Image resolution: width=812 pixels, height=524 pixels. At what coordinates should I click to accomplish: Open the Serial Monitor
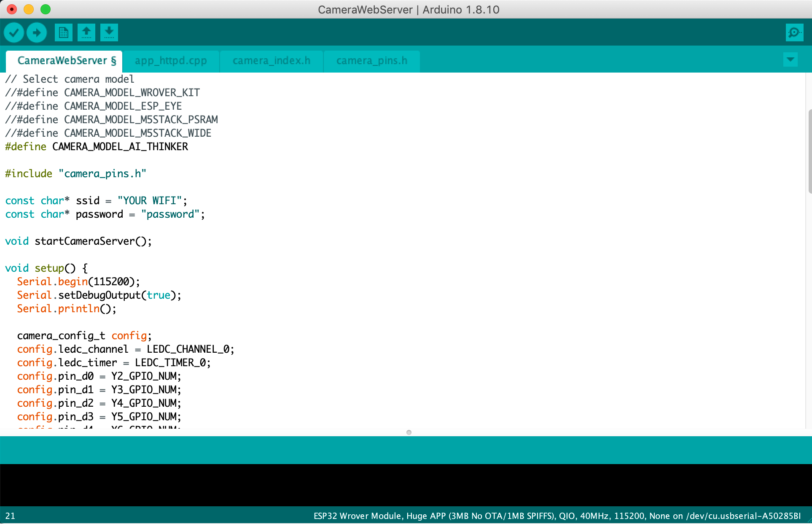click(794, 32)
